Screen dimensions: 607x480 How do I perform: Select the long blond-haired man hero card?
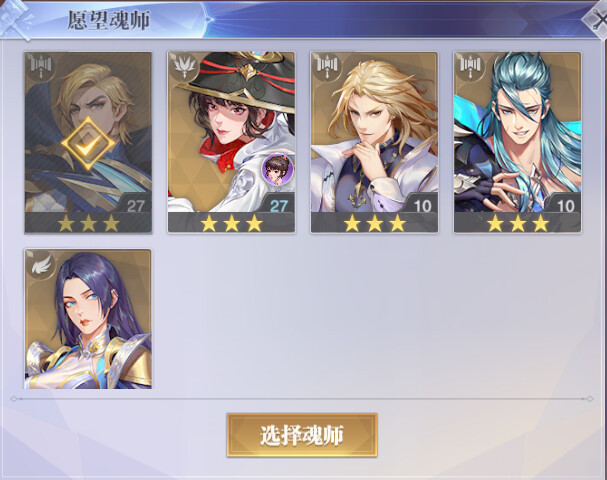[374, 142]
